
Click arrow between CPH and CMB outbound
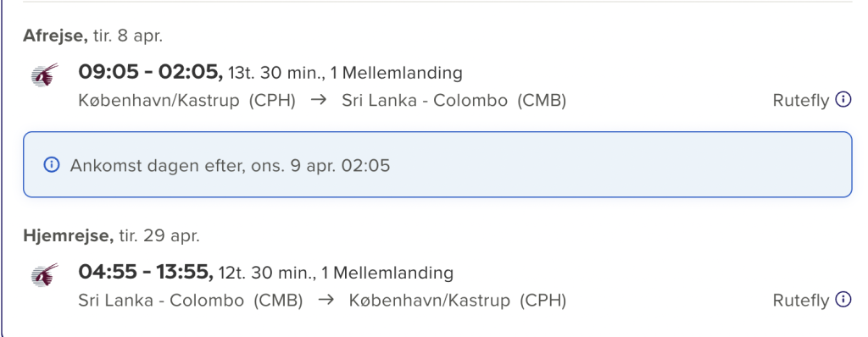point(319,101)
